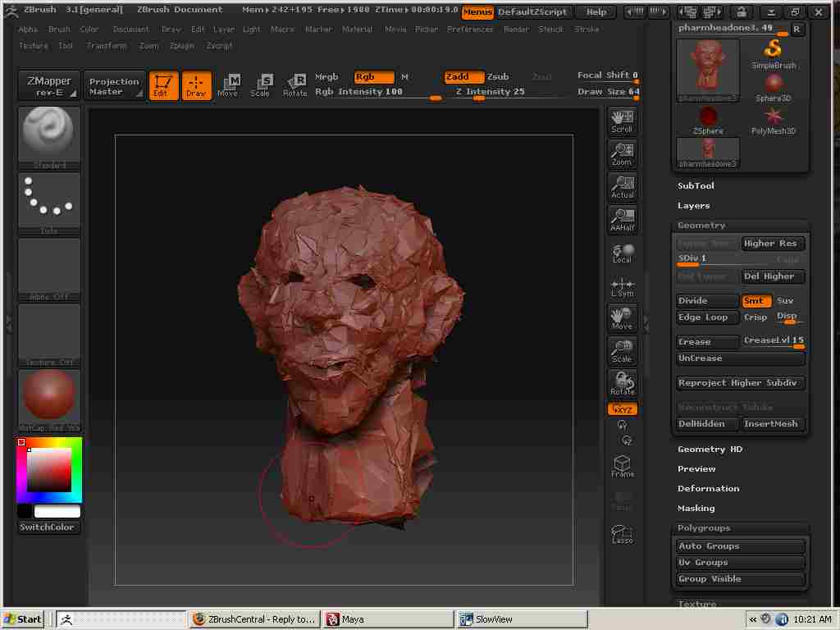Select the Scroll canvas icon
The width and height of the screenshot is (840, 630).
tap(623, 121)
